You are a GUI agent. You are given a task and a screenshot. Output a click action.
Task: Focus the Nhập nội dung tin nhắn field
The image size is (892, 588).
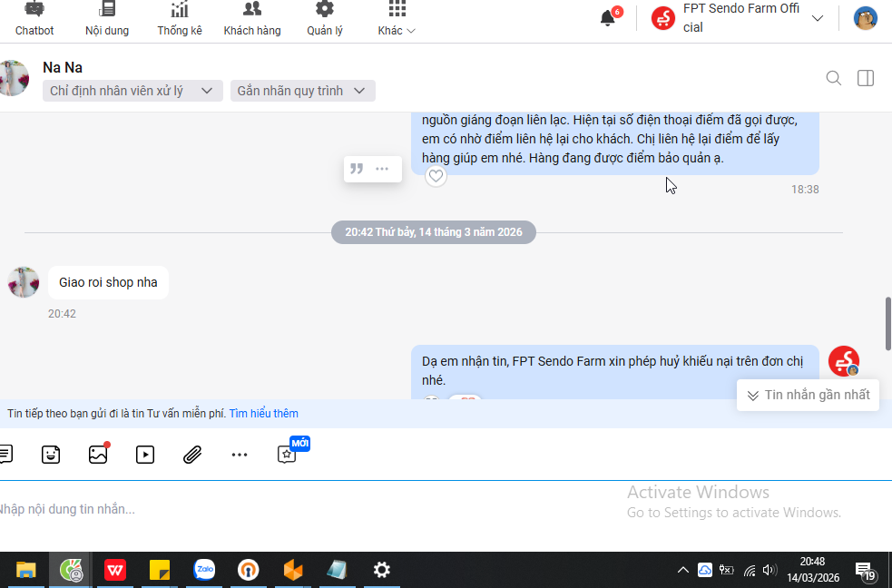pos(308,509)
